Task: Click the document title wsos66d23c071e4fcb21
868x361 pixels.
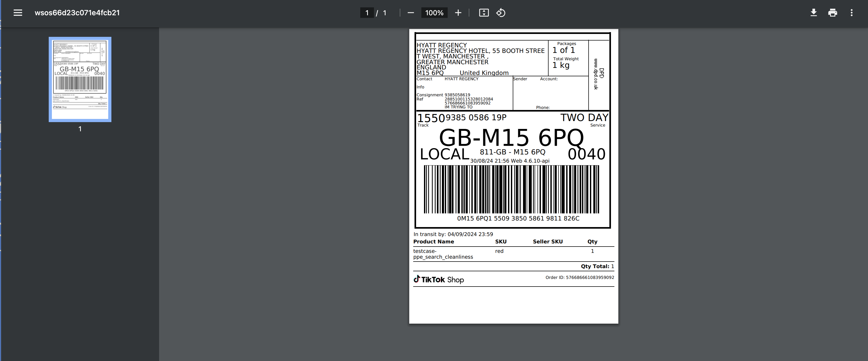Action: [77, 13]
